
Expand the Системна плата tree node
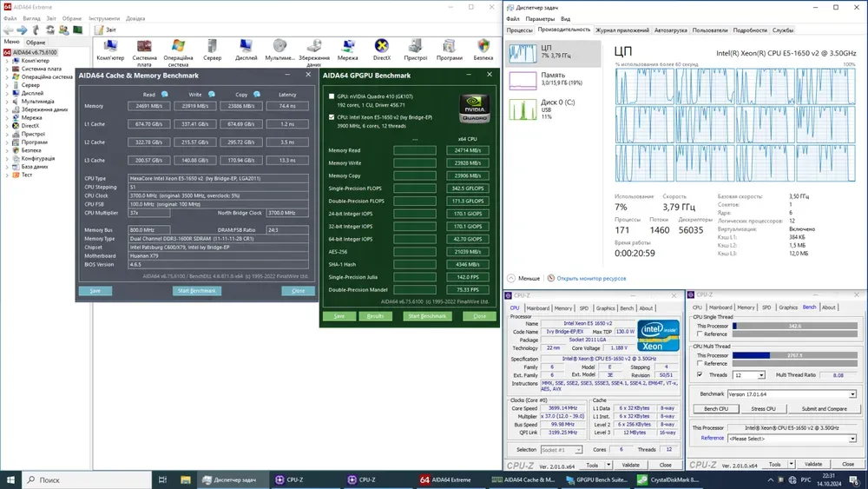click(8, 69)
